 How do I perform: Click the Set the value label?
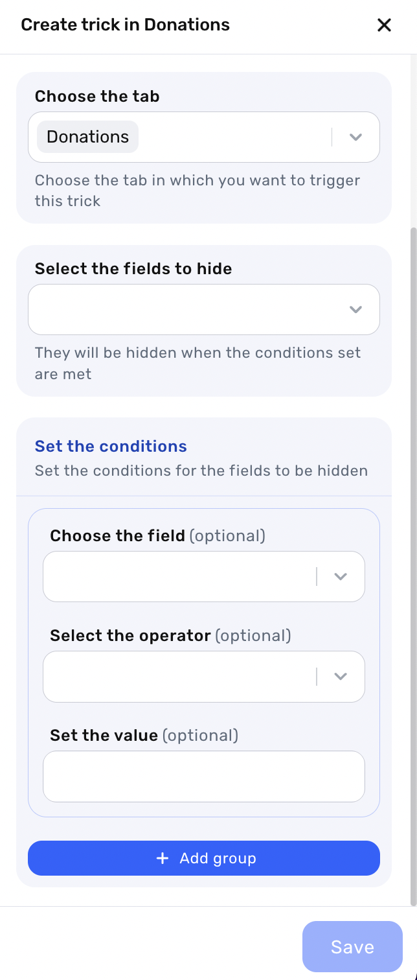tap(104, 736)
